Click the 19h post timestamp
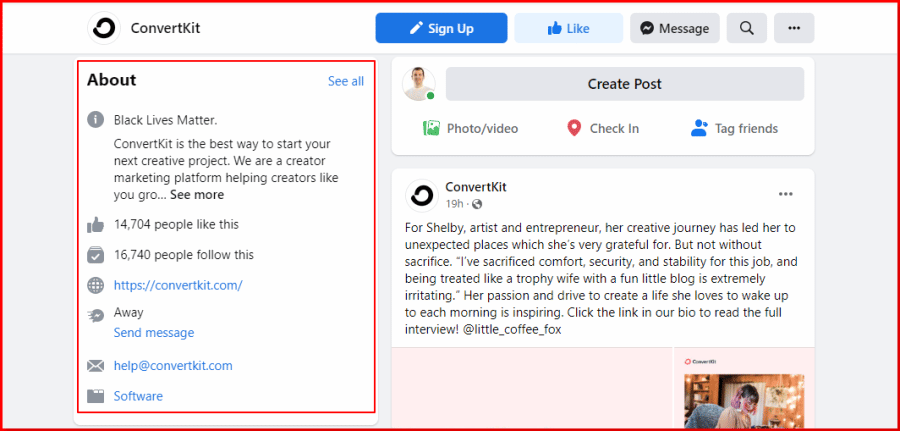Screen dimensions: 900x431 [454, 204]
